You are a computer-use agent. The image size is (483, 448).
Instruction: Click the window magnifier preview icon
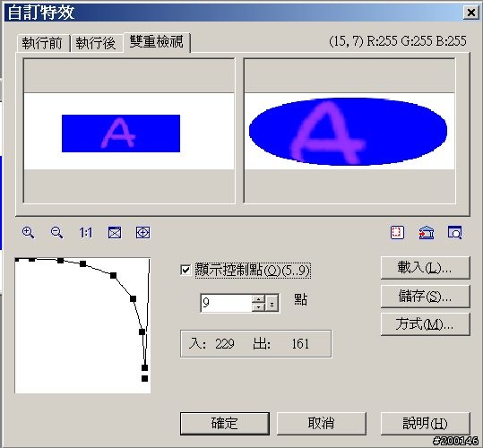454,232
